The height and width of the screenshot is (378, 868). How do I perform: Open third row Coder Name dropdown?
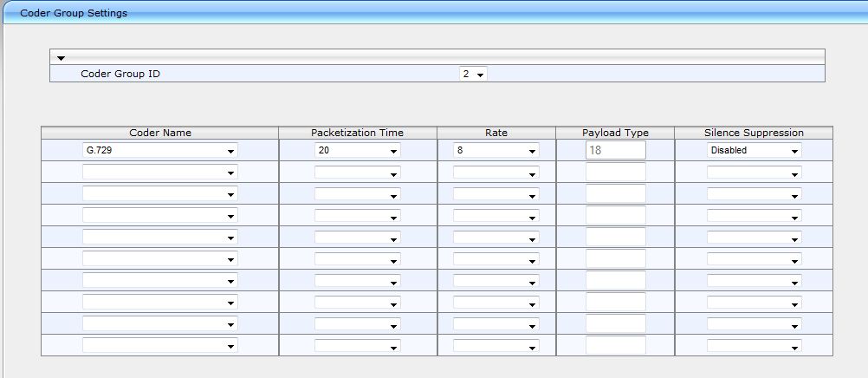[159, 194]
